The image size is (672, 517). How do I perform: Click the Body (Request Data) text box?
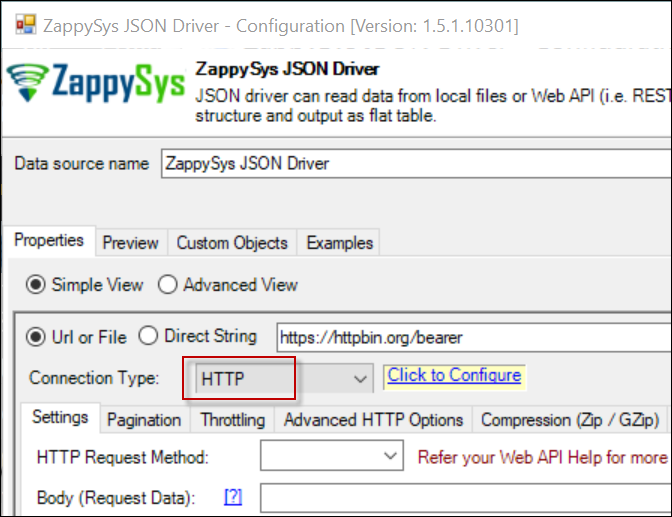click(466, 498)
